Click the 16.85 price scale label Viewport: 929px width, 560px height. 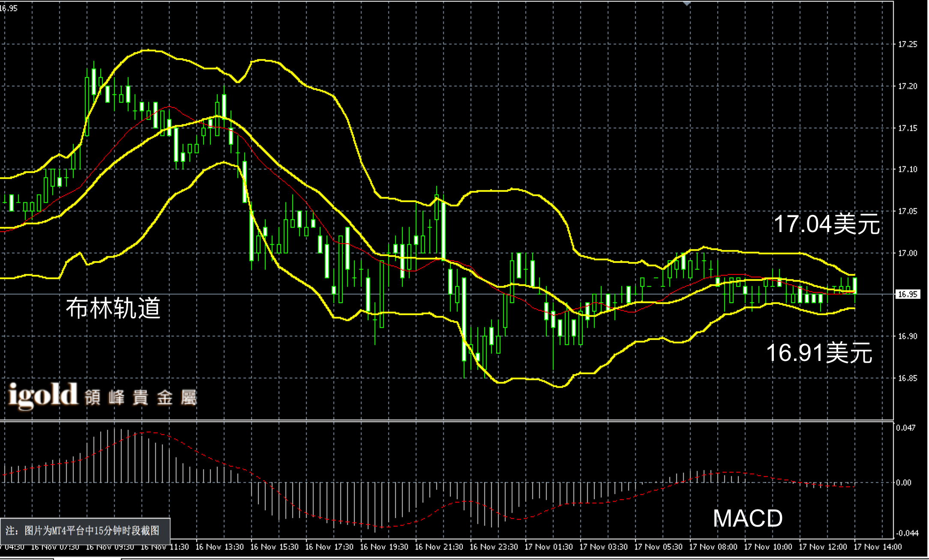pyautogui.click(x=908, y=378)
